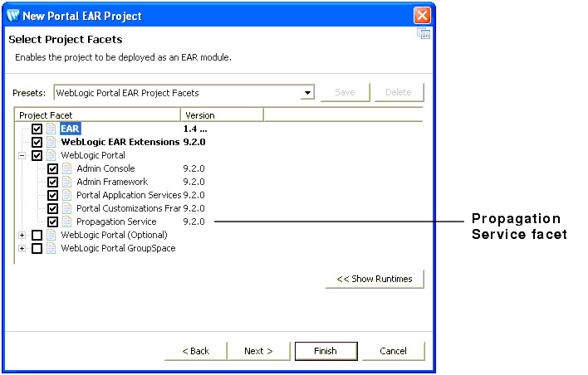The width and height of the screenshot is (588, 375).
Task: Click the disabled Delete preset button
Action: 399,92
